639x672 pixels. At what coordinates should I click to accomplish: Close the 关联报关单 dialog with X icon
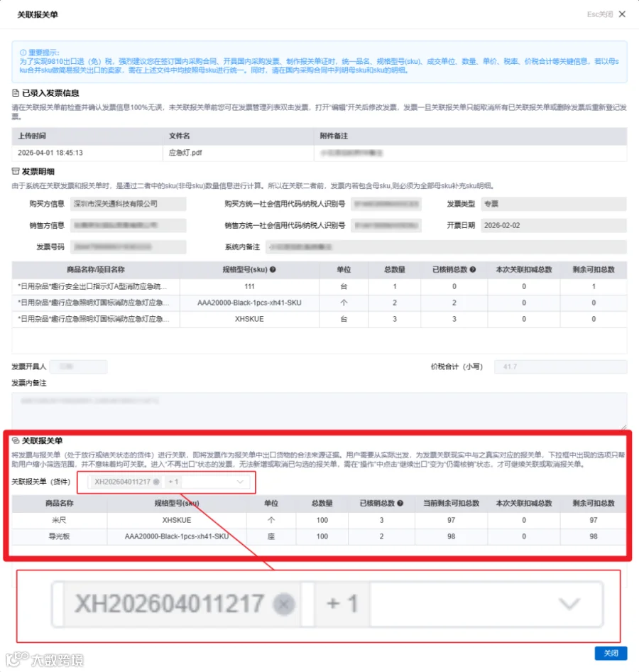pos(622,14)
